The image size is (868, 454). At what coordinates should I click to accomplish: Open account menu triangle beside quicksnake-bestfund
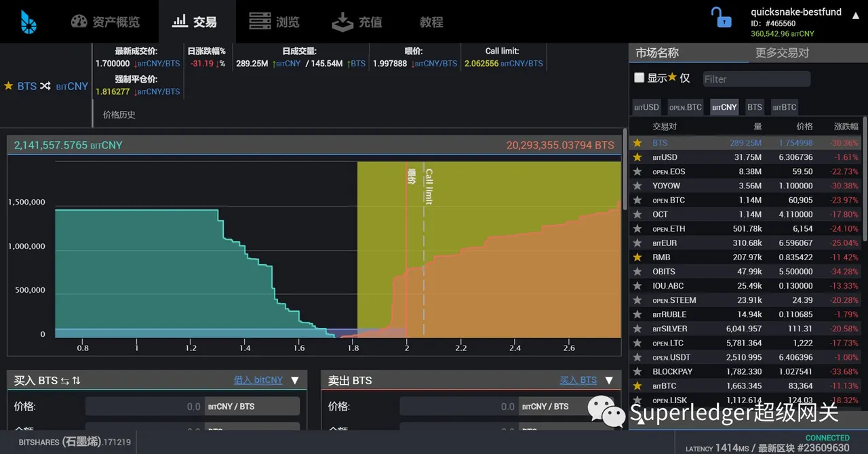click(x=856, y=15)
